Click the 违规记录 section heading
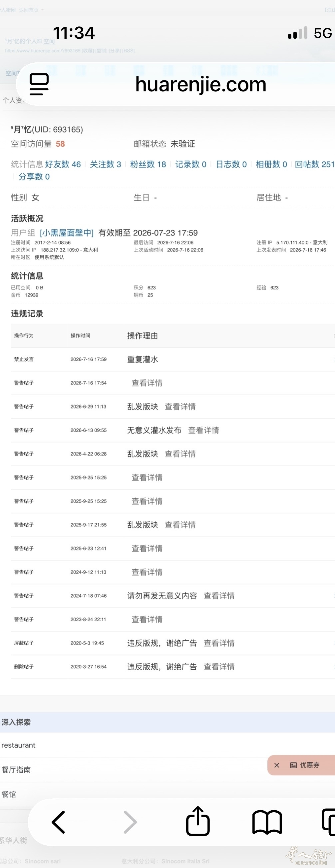 [27, 314]
